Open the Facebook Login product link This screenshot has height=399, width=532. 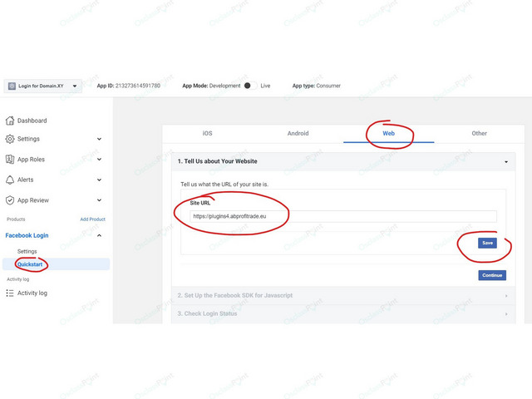tap(27, 235)
